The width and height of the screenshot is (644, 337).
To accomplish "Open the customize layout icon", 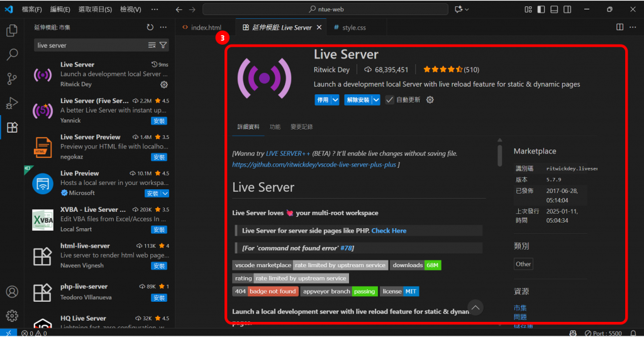I will coord(528,9).
